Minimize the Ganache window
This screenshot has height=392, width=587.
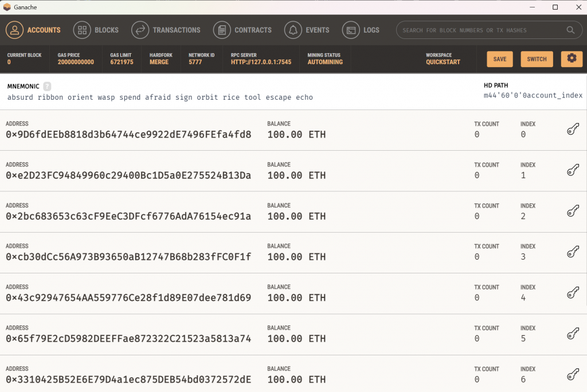coord(532,7)
